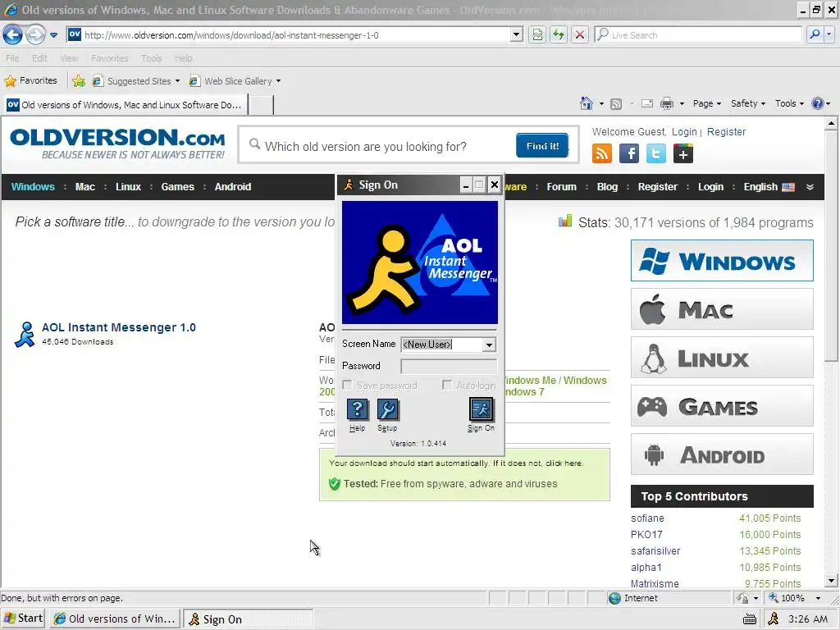
Task: Click the RSS Feeds icon in command bar
Action: (616, 104)
